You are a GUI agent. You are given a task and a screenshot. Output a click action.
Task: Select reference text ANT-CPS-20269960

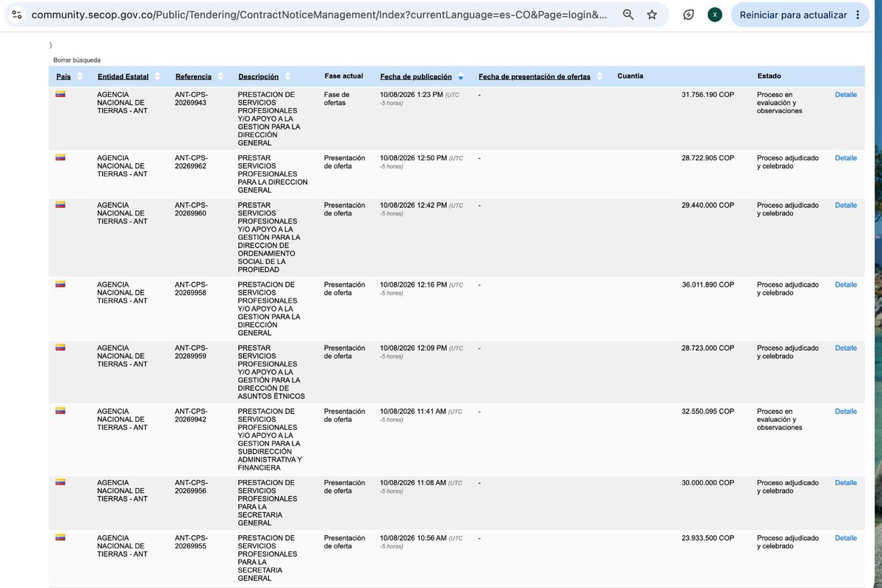(191, 209)
